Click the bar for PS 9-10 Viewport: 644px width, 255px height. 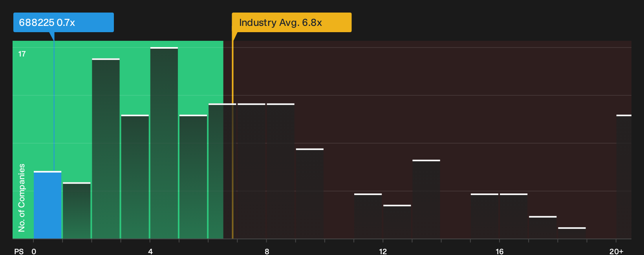tap(310, 193)
